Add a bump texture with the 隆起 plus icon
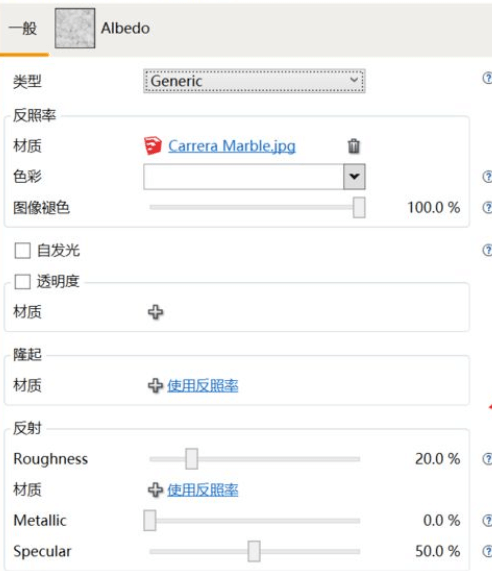This screenshot has height=571, width=492. click(156, 385)
